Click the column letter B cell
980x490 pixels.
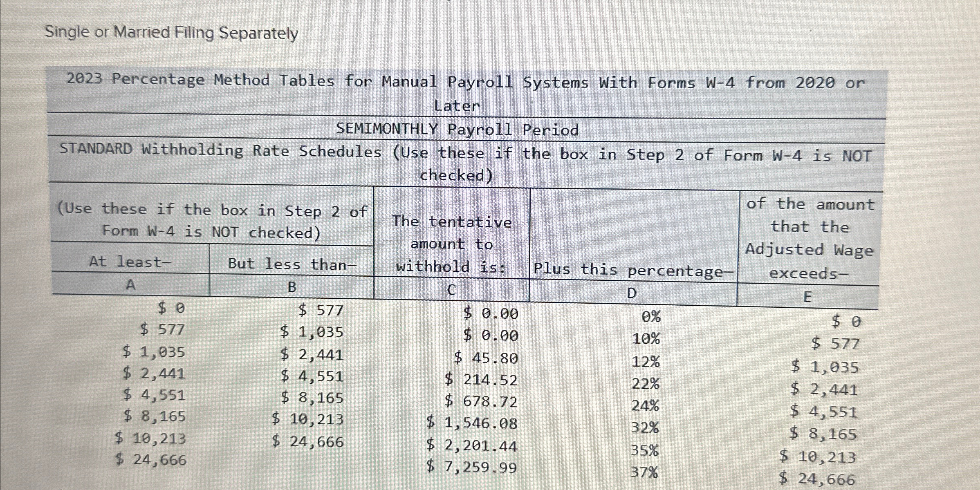click(x=292, y=287)
